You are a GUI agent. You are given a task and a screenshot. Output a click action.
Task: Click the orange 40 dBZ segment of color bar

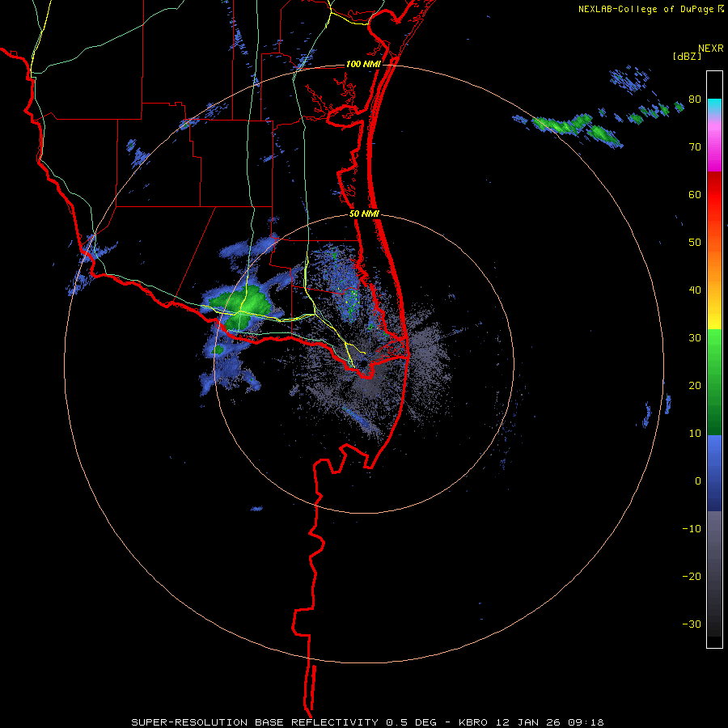click(x=714, y=290)
